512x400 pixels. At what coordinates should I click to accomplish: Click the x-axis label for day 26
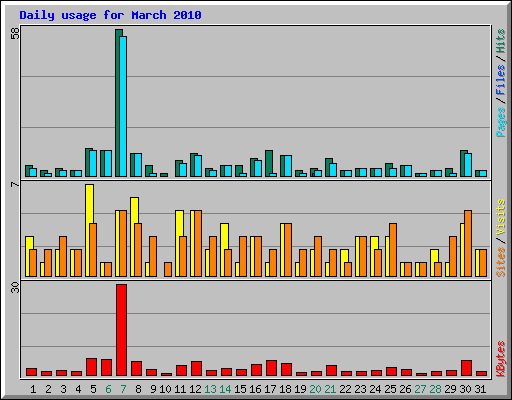click(x=405, y=389)
